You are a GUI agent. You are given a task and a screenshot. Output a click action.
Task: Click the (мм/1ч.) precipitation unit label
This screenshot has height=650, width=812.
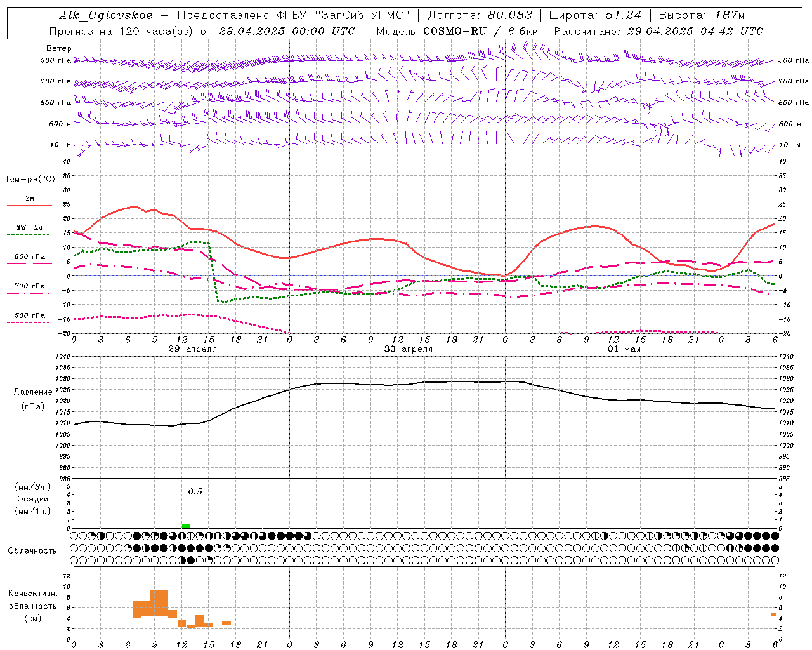pyautogui.click(x=33, y=511)
